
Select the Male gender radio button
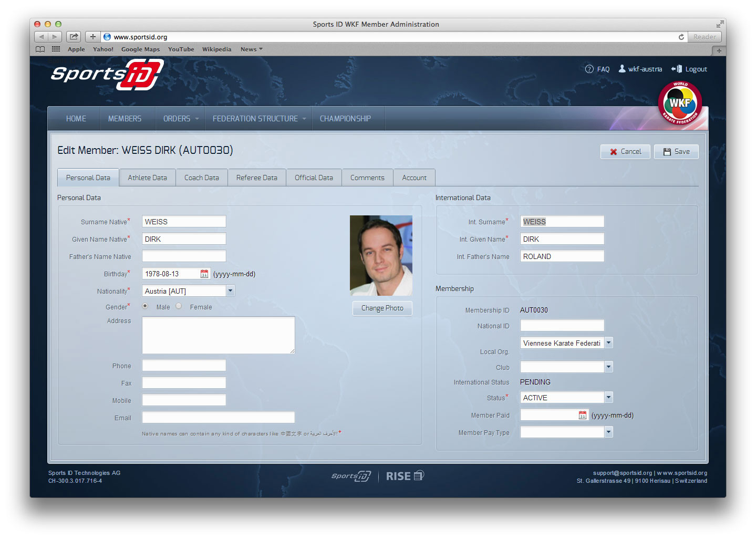[145, 306]
